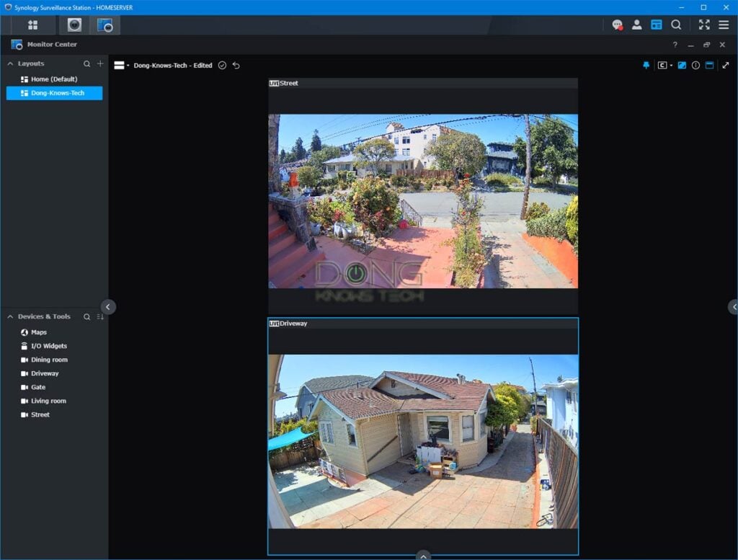Select the Living room camera
Image resolution: width=738 pixels, height=560 pixels.
tap(54, 401)
